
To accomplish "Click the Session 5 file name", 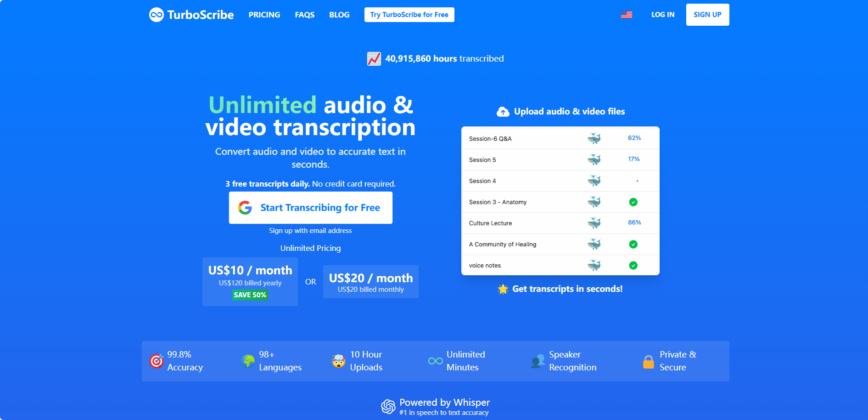I will [x=482, y=160].
